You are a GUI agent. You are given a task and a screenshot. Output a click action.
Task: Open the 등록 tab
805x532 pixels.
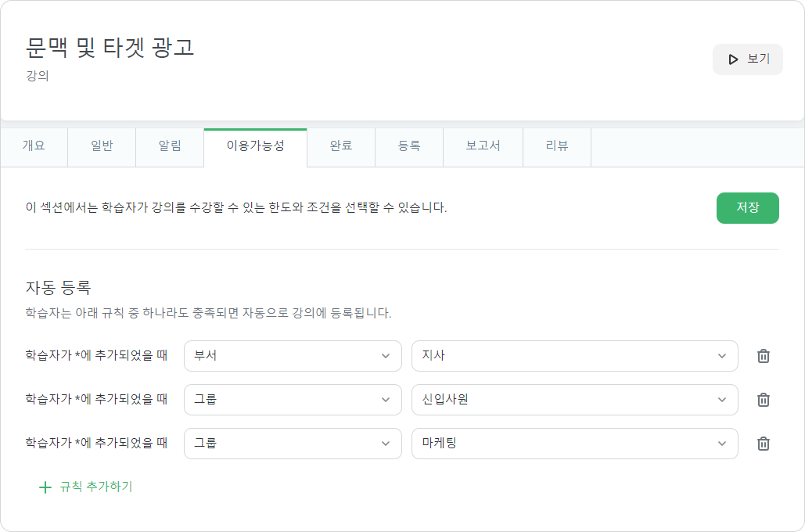(409, 147)
